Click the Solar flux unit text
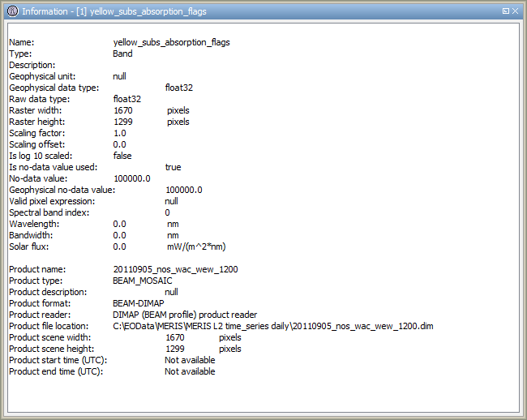Viewport: 527px width, 420px height. [x=195, y=246]
